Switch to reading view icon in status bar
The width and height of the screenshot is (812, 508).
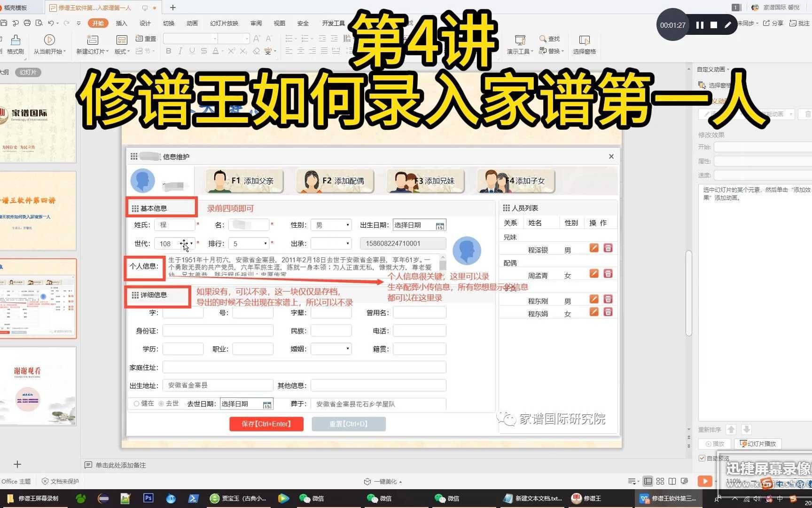click(672, 481)
